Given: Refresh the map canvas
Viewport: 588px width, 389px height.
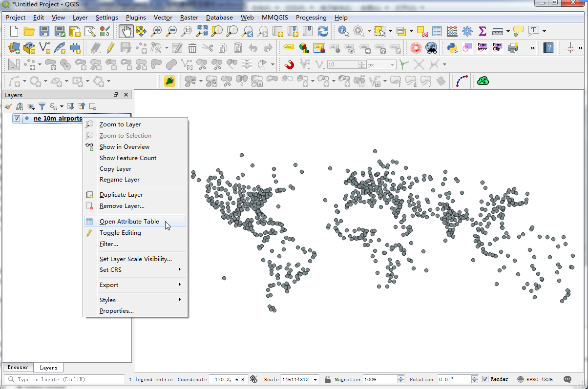Looking at the screenshot, I should pyautogui.click(x=323, y=31).
